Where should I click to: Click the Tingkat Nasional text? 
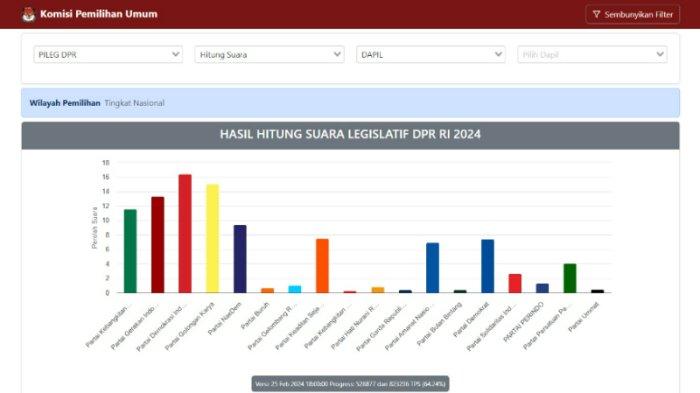(x=134, y=103)
